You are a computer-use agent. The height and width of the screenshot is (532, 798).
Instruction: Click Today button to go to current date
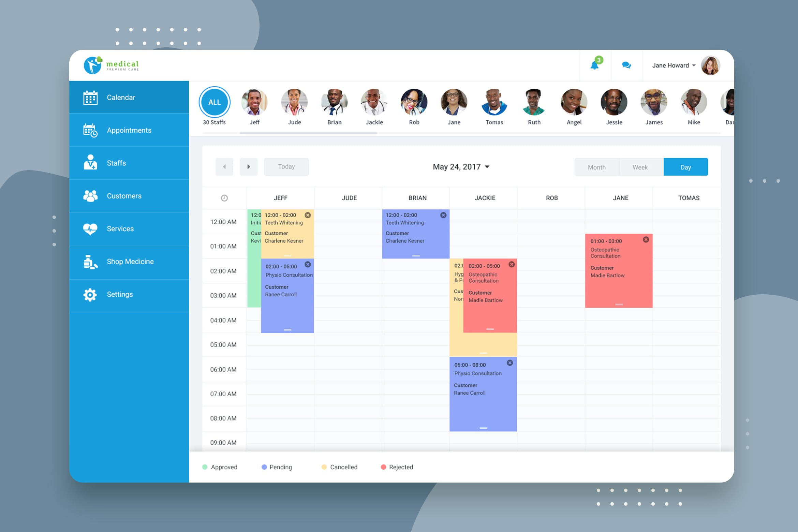tap(287, 166)
